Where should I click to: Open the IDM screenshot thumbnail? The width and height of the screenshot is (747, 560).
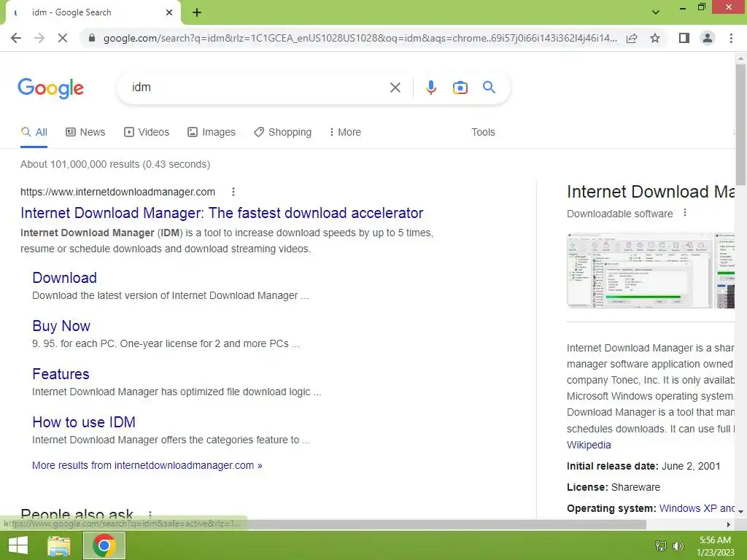point(639,271)
